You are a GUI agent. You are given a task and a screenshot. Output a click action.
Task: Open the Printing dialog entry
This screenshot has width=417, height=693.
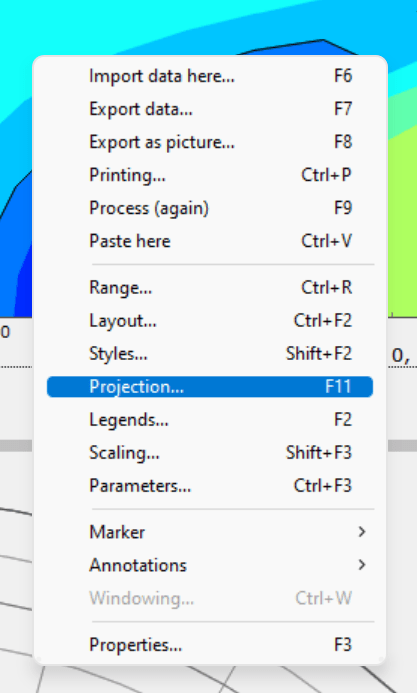pos(210,175)
